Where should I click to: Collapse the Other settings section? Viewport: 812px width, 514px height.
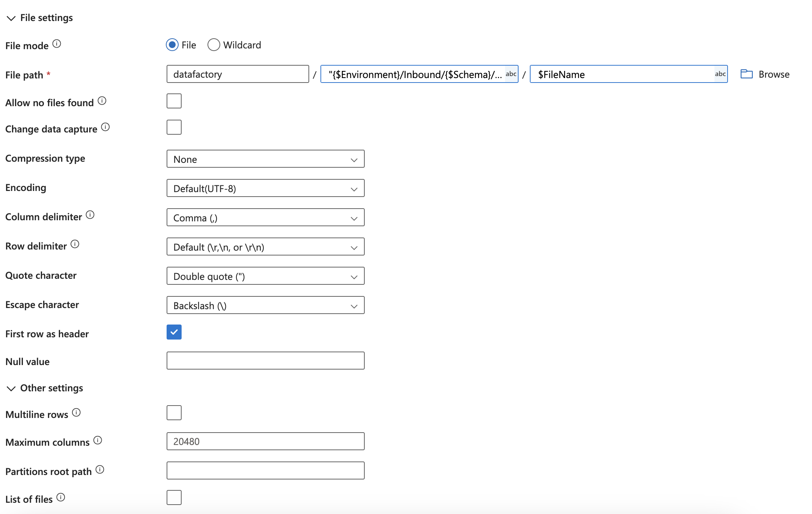(x=11, y=388)
